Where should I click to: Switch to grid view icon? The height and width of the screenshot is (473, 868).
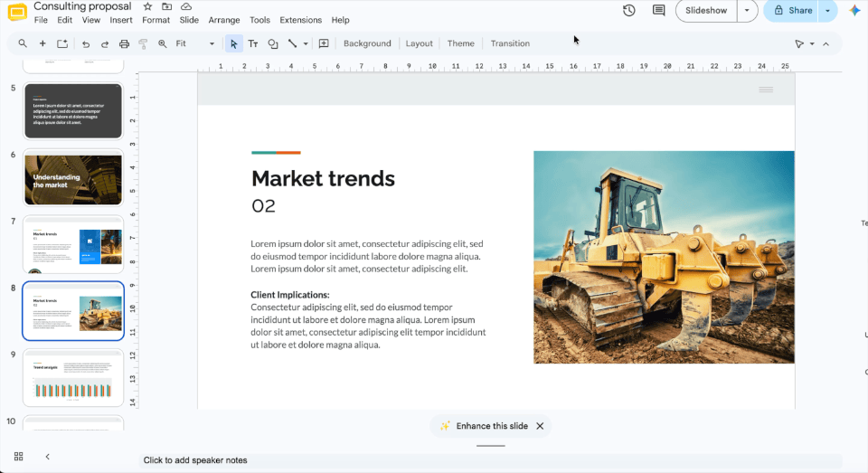pyautogui.click(x=18, y=457)
